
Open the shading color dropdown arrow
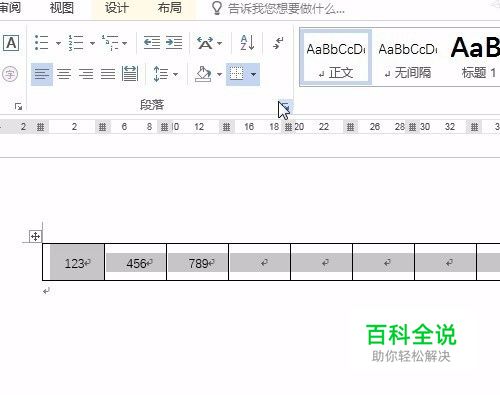[219, 74]
